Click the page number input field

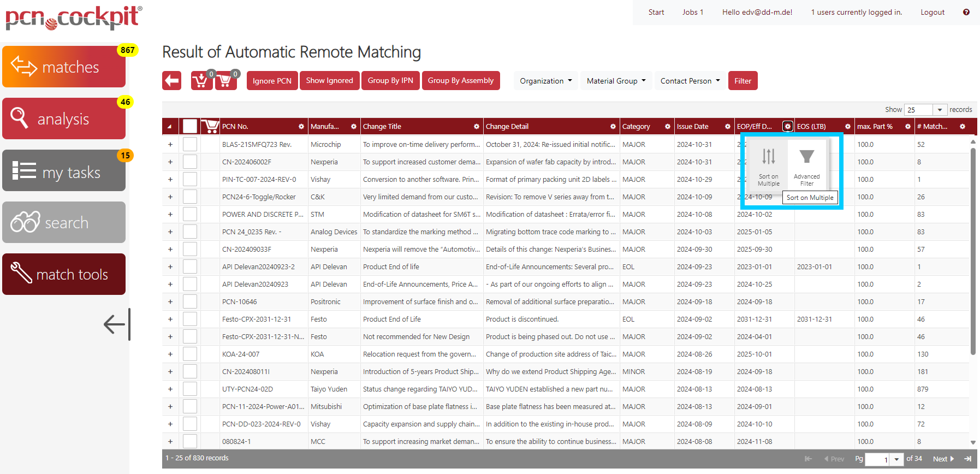coord(877,459)
